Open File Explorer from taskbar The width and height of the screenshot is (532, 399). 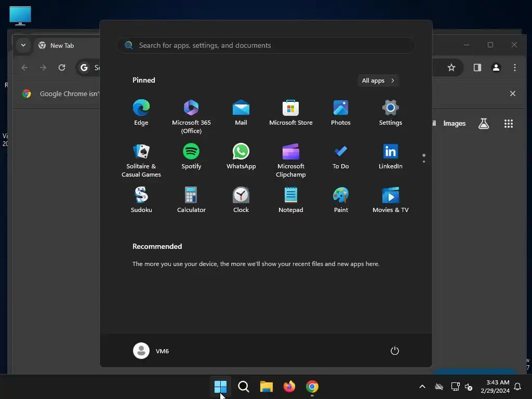coord(267,387)
